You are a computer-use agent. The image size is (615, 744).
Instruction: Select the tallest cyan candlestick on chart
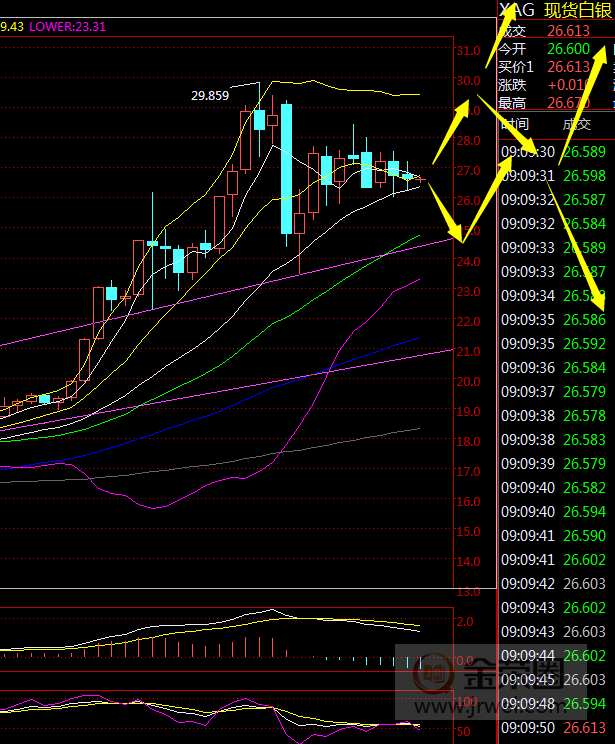point(287,169)
